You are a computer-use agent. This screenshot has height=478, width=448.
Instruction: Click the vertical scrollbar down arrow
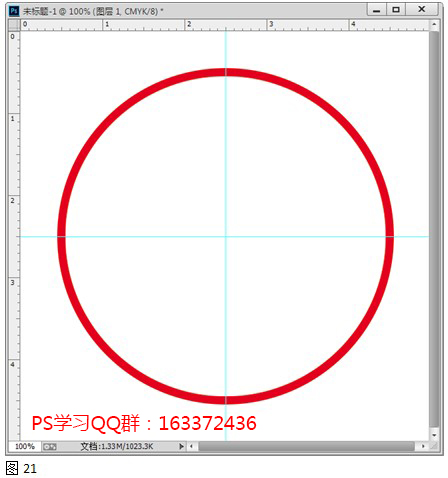pyautogui.click(x=434, y=435)
